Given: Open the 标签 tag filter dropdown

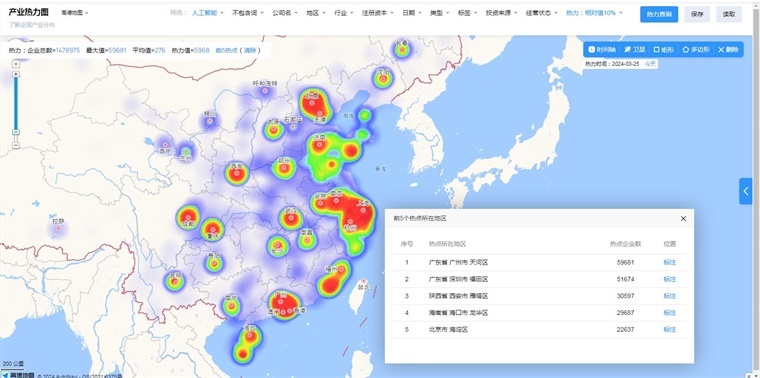Looking at the screenshot, I should (467, 13).
